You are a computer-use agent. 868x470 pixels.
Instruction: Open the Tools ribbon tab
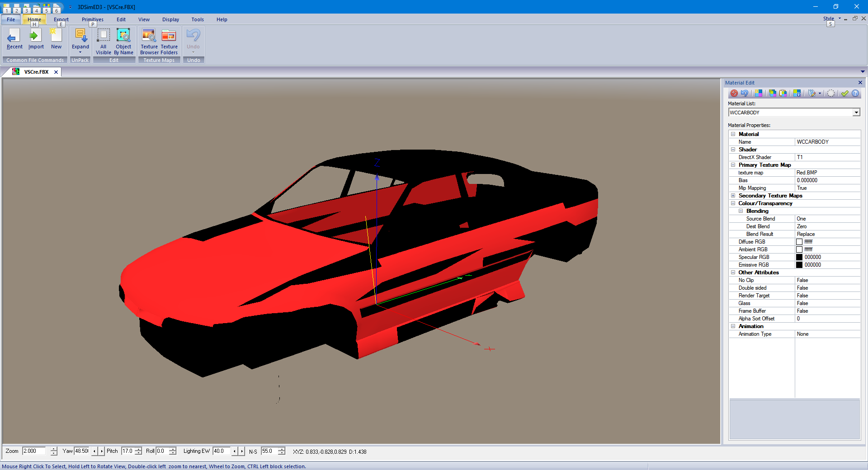198,19
